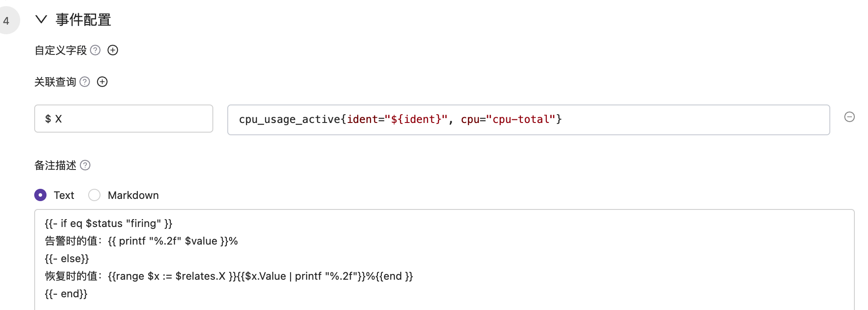
Task: Click the step 4 circle indicator
Action: [x=7, y=21]
